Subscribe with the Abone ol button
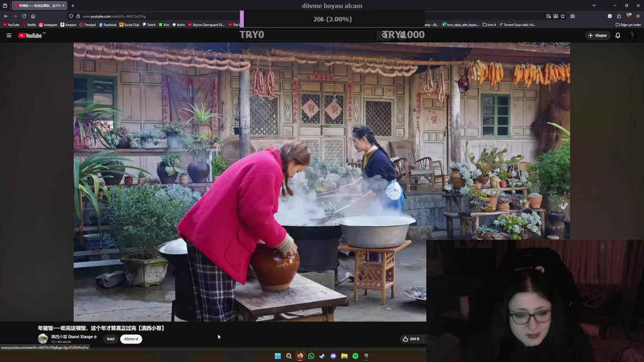The image size is (644, 362). (131, 339)
